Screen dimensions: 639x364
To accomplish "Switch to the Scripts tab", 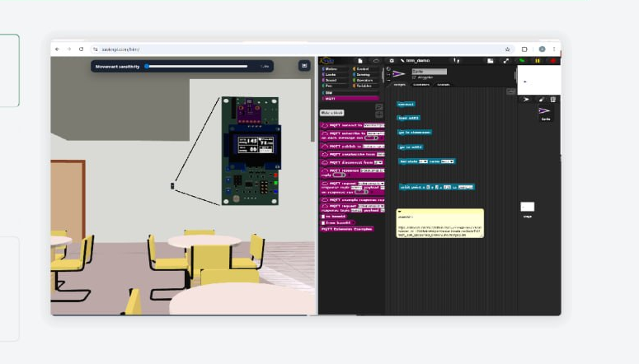I will tap(400, 85).
